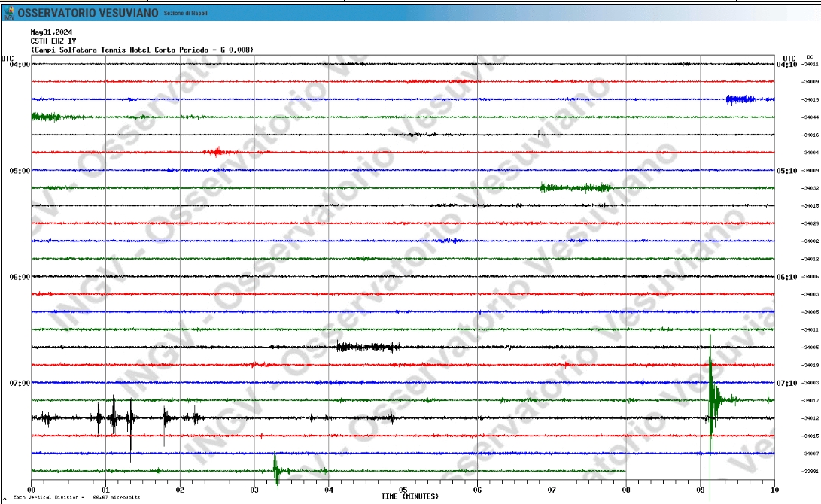Viewport: 821px width, 504px height.
Task: Click the 06:10 time label
Action: [x=786, y=277]
